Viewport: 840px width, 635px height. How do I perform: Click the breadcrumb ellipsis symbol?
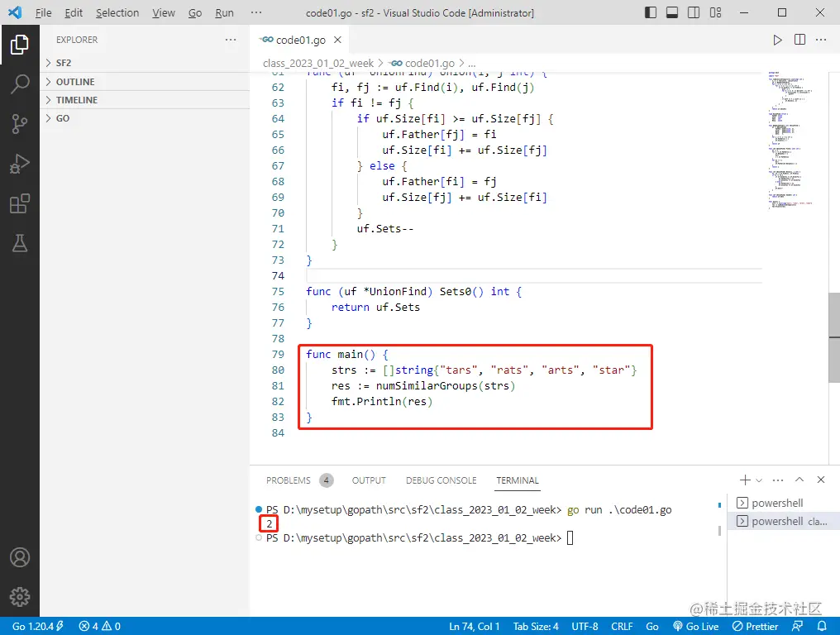[472, 63]
